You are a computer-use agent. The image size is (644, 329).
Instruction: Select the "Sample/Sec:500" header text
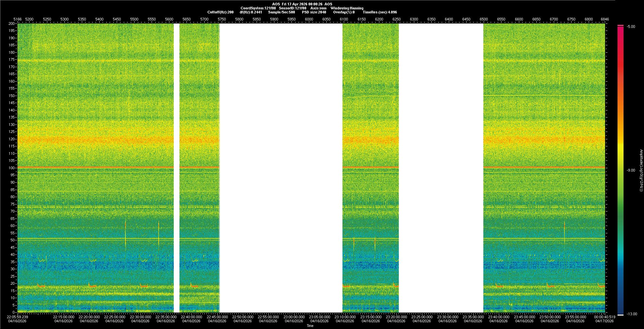[282, 12]
